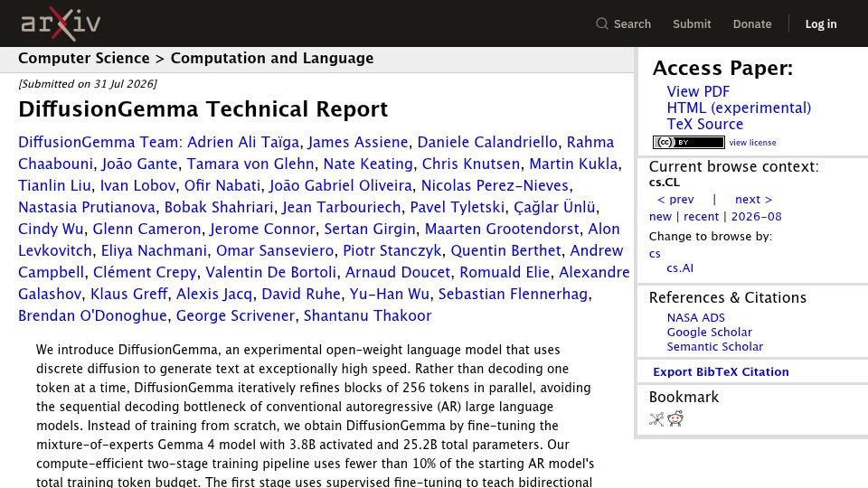
Task: Click Export BibTeX Citation
Action: [721, 371]
